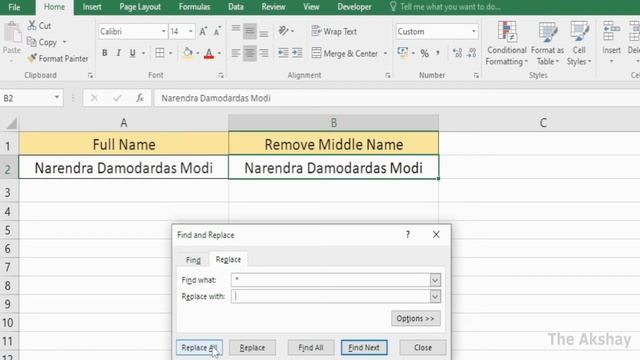
Task: Click the decrease indent icon
Action: (x=283, y=53)
